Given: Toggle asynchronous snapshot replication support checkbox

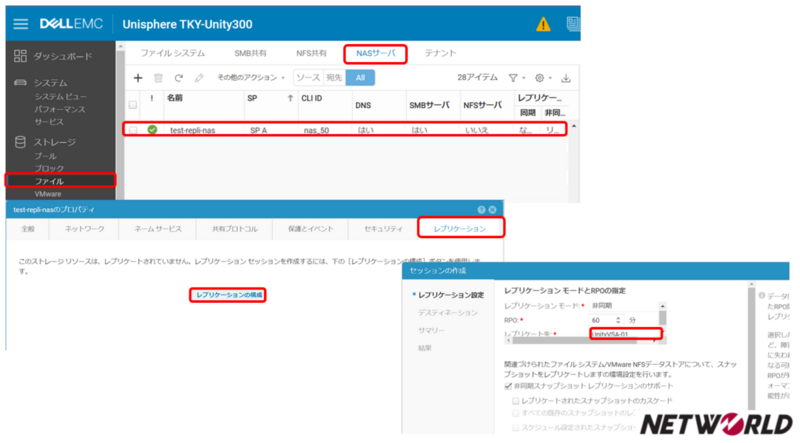Looking at the screenshot, I should pyautogui.click(x=508, y=386).
